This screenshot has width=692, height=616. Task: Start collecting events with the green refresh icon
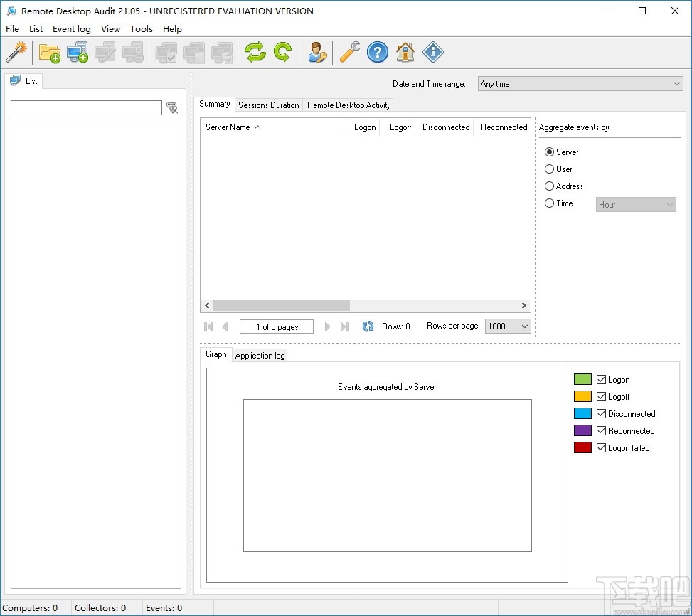tap(255, 52)
